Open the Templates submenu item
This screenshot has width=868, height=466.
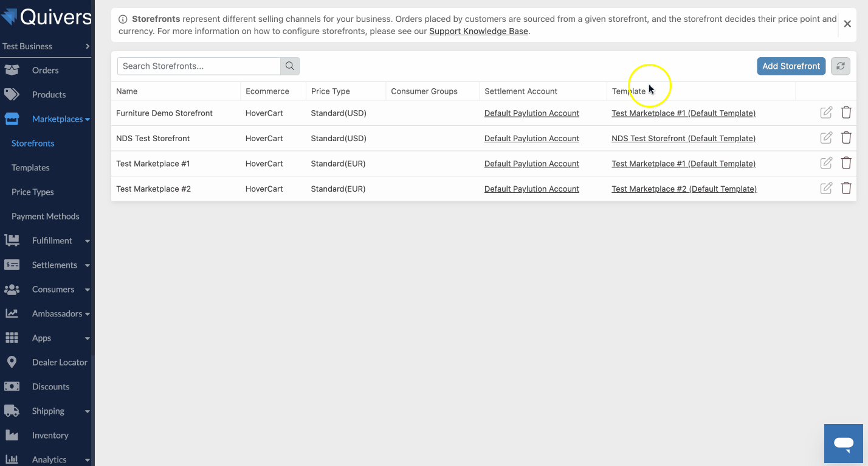click(x=30, y=168)
